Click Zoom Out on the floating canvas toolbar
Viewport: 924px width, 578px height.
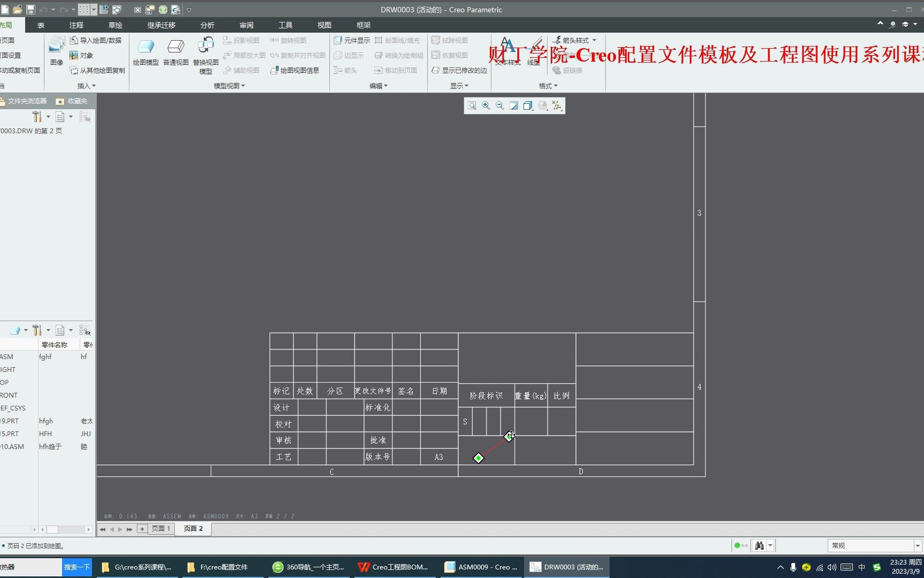[499, 105]
